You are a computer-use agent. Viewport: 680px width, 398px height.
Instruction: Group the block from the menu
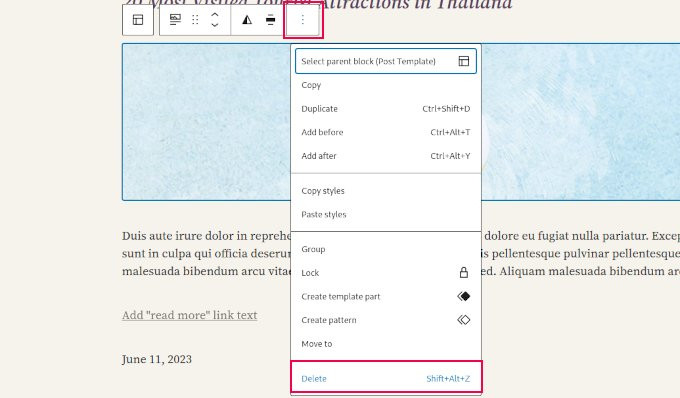pos(386,249)
